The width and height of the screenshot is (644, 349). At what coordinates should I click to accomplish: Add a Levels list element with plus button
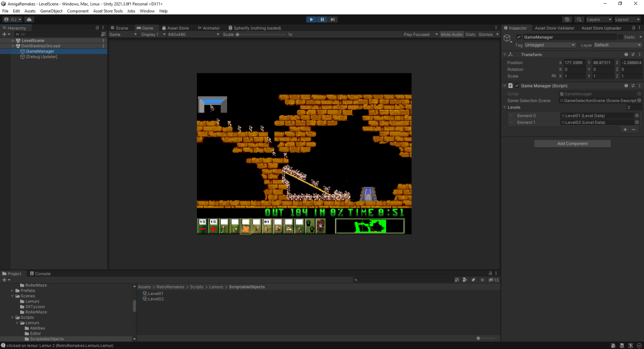[x=625, y=130]
